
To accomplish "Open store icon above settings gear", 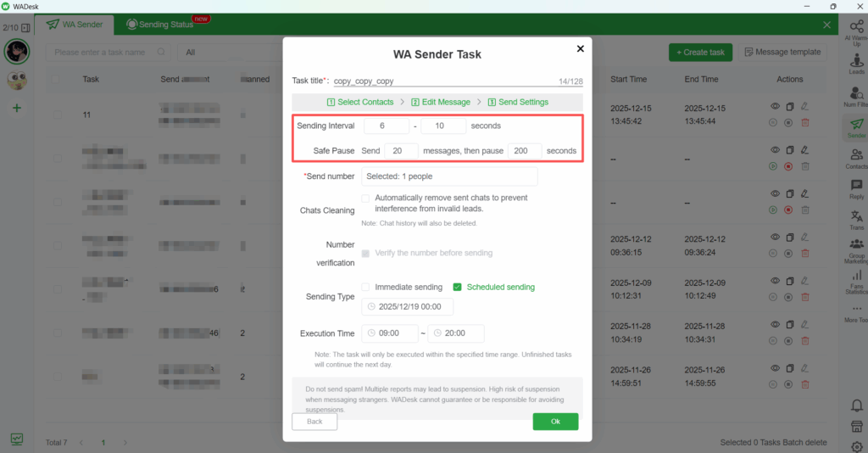I will (857, 427).
